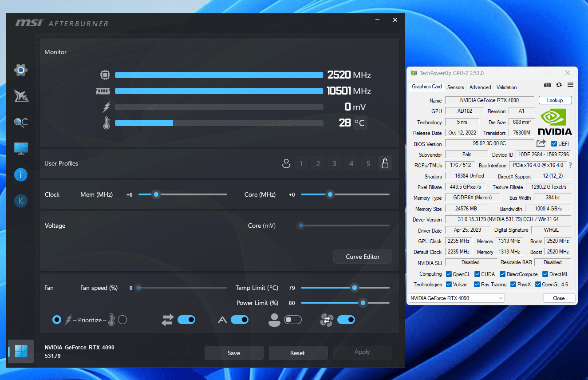Toggle the OpenCL checkbox
The width and height of the screenshot is (588, 380).
pyautogui.click(x=449, y=274)
